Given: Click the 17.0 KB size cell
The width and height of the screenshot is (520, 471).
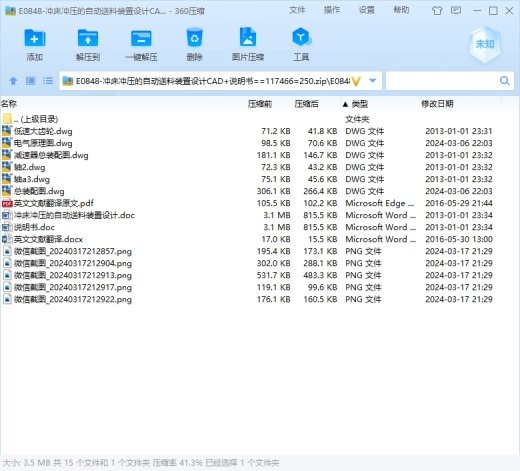Looking at the screenshot, I should (x=276, y=239).
